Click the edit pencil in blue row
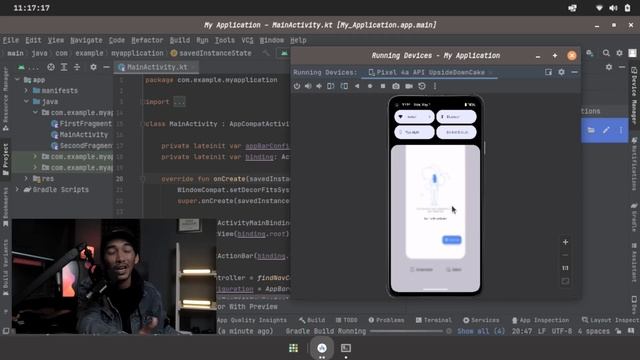The image size is (640, 360). tap(606, 130)
